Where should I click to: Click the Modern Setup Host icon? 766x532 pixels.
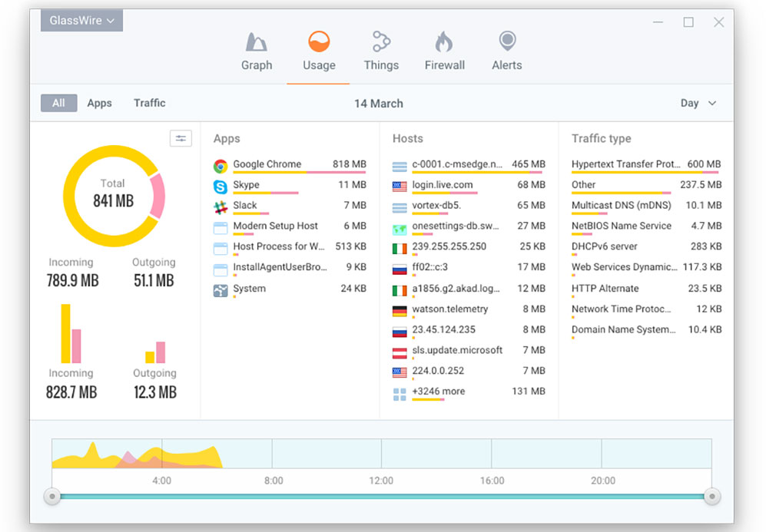pos(221,228)
